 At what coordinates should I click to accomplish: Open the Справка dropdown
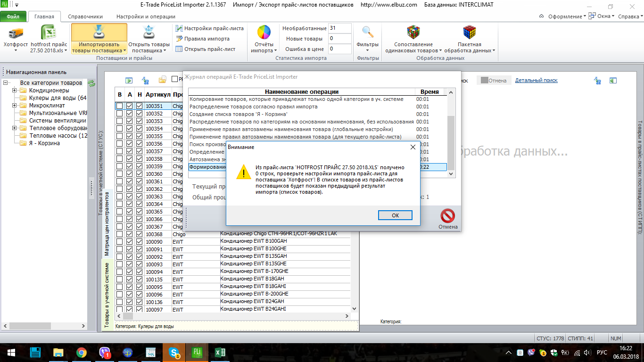(631, 16)
